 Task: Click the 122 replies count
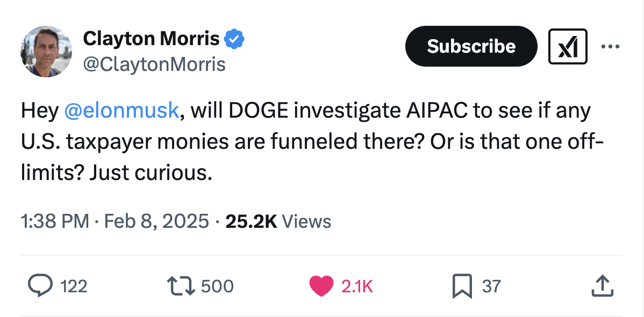(74, 286)
